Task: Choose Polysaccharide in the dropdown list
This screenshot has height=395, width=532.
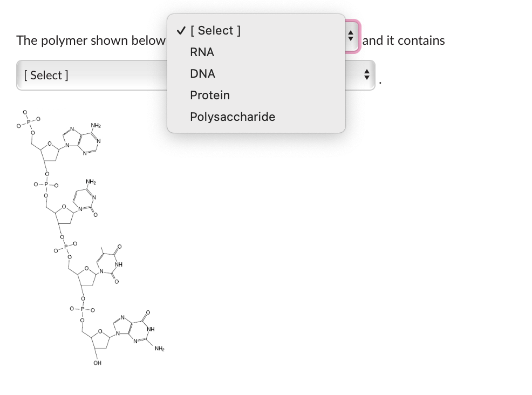Action: 233,117
